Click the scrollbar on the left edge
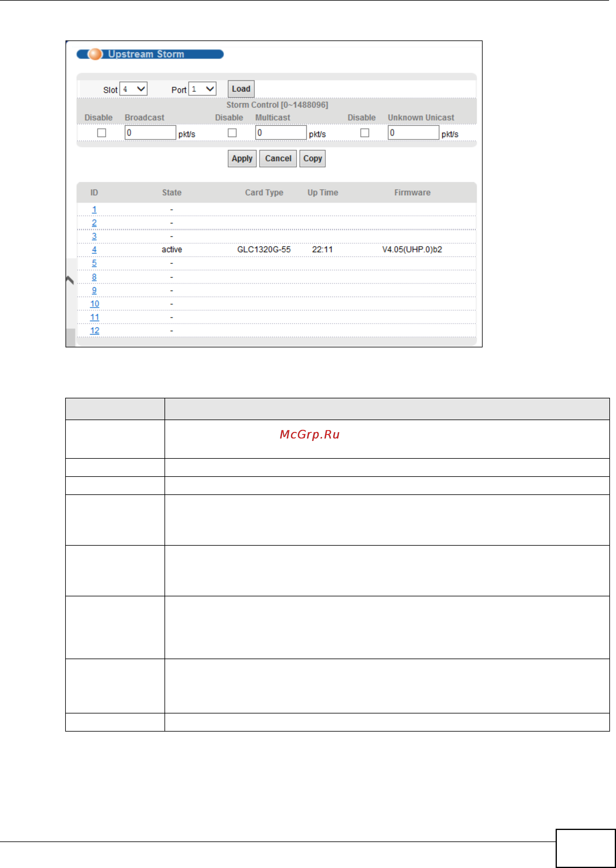616x868 pixels. click(71, 337)
